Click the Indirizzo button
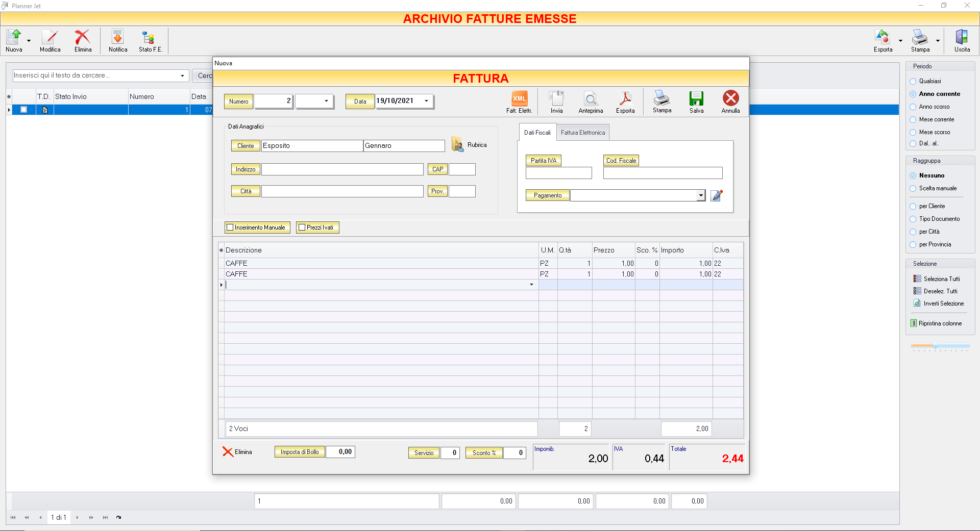This screenshot has width=980, height=531. (x=246, y=169)
